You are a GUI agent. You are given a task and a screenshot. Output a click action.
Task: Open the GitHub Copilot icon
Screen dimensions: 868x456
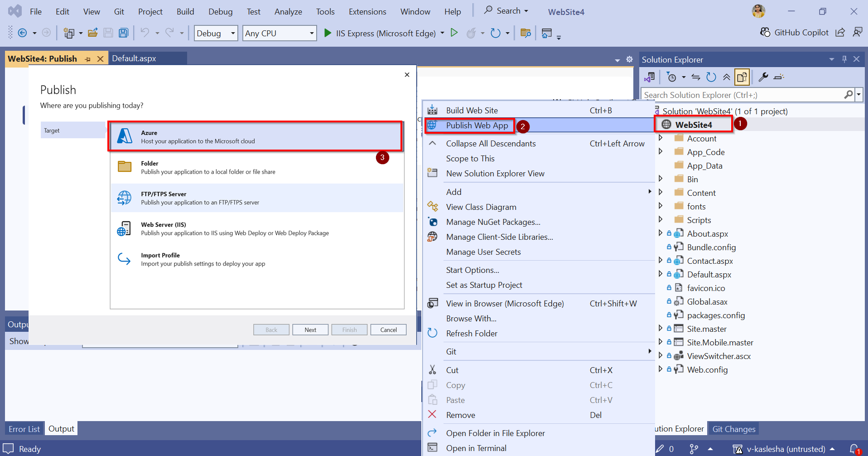(x=765, y=32)
